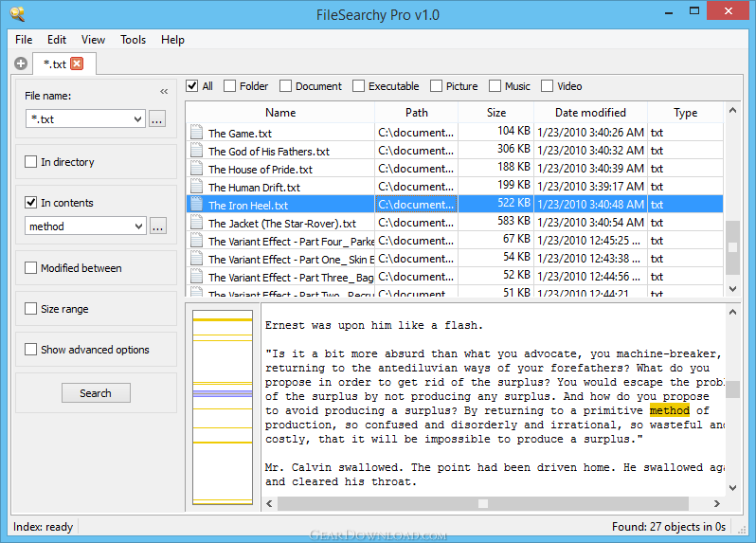Enable the Picture filter checkbox
Image resolution: width=756 pixels, height=543 pixels.
436,86
